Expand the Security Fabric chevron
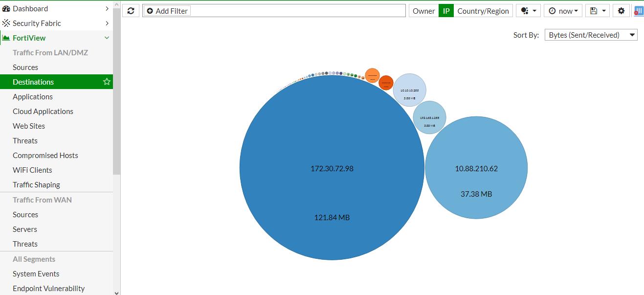The image size is (644, 295). (107, 23)
